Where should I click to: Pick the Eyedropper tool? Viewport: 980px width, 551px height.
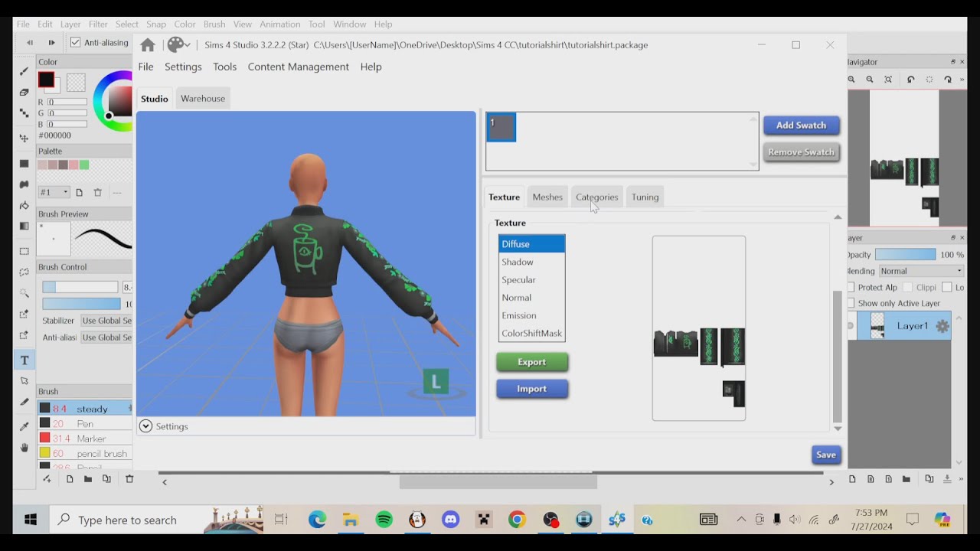point(24,426)
